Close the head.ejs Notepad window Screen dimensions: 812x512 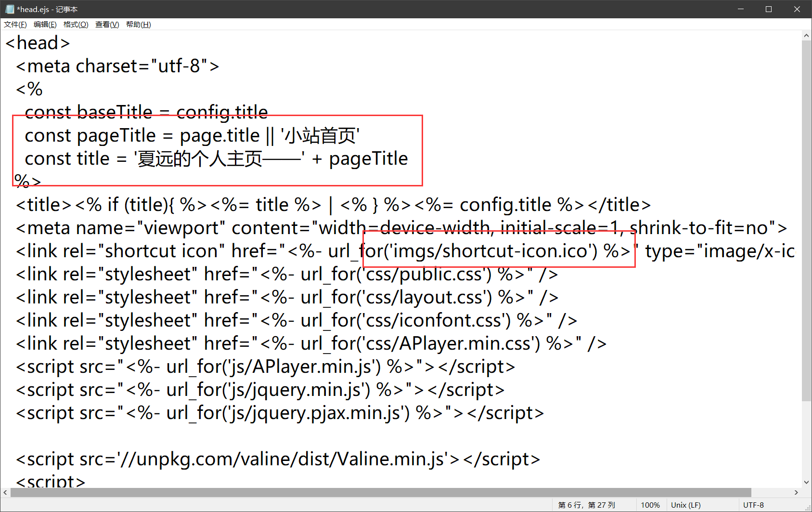pyautogui.click(x=797, y=9)
